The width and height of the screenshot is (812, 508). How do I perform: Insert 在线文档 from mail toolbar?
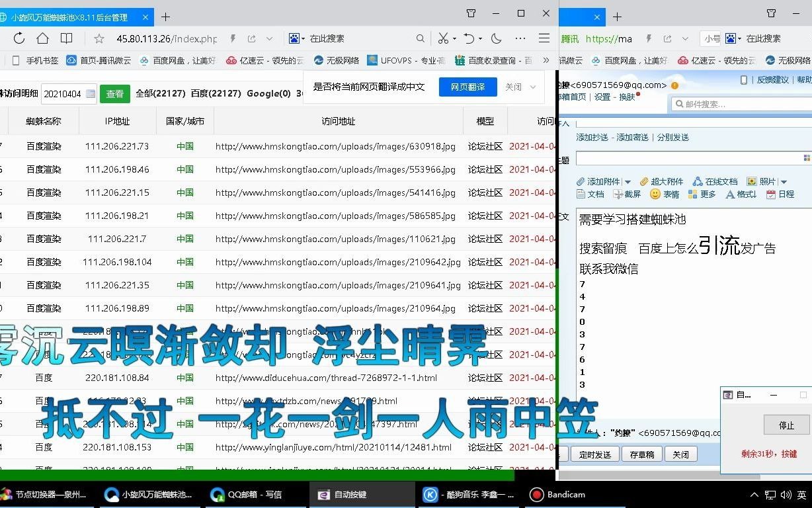click(x=715, y=181)
